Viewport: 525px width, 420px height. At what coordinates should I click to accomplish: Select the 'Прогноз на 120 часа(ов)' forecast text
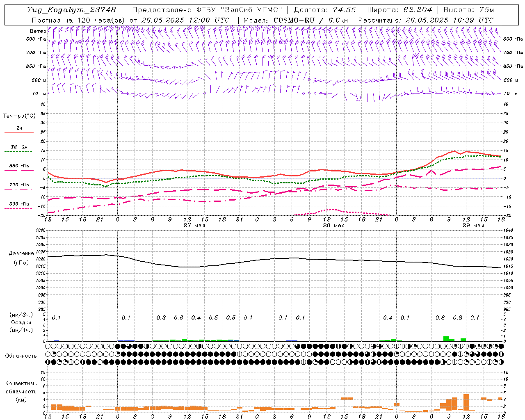[x=78, y=20]
